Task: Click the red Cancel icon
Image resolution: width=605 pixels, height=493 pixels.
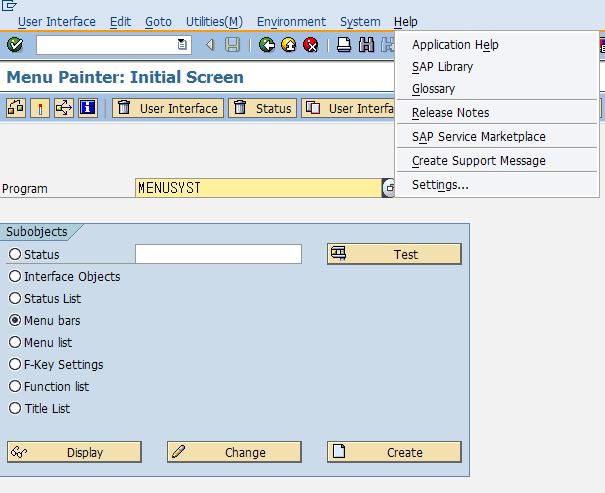Action: [310, 45]
